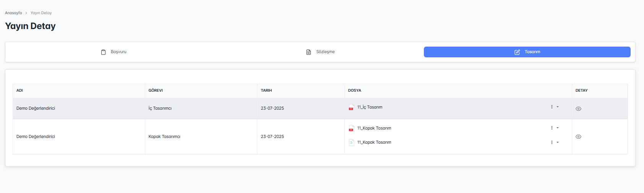Open three-dot menu for the Kapak Tasarım PDF
Screen dimensions: 644x193
(x=552, y=128)
